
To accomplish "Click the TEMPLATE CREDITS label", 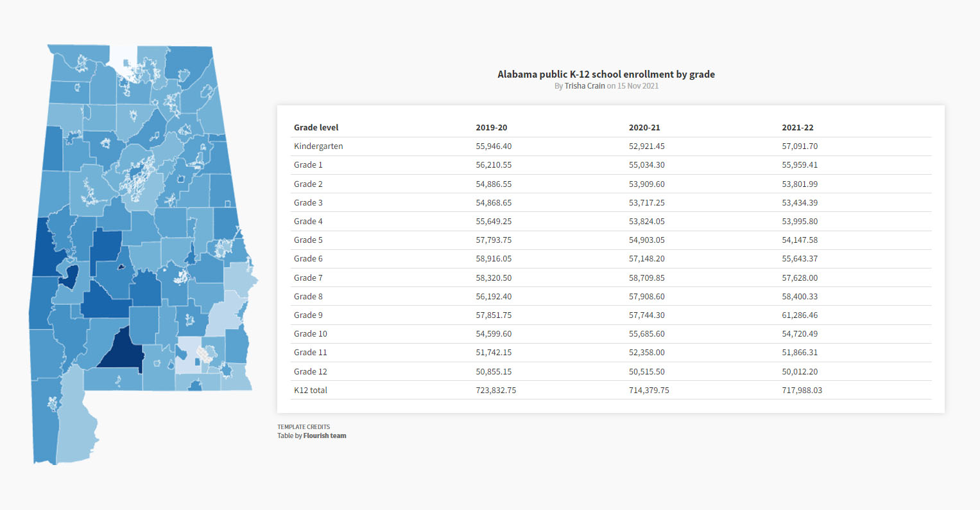I will 304,426.
